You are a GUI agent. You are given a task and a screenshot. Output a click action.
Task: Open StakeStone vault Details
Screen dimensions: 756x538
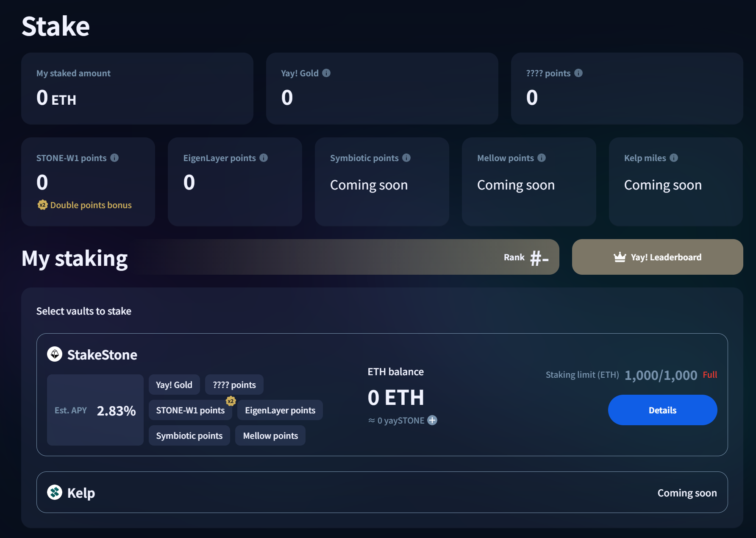[x=662, y=410]
